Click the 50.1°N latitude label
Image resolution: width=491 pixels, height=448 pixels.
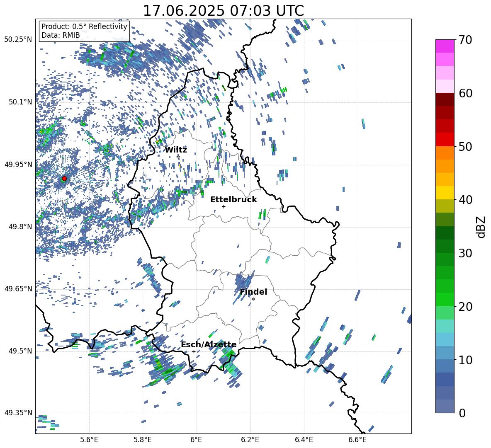pos(20,102)
